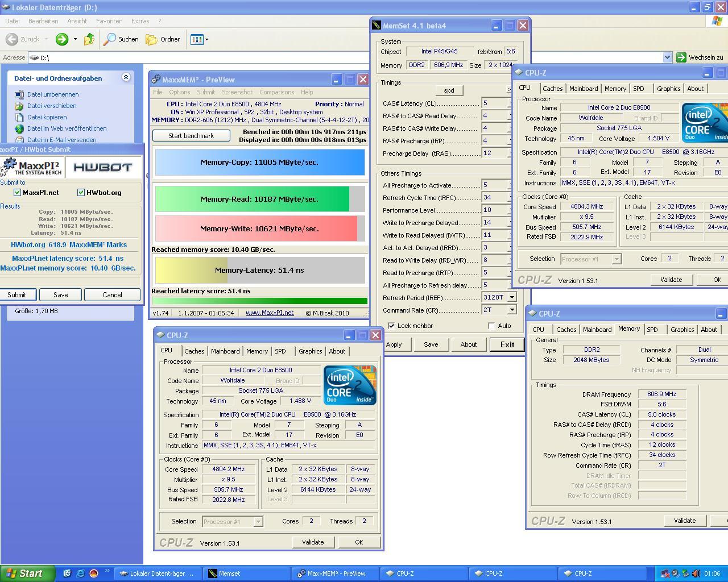The width and height of the screenshot is (728, 582).
Task: Open the Precharge Delay (tRAS) dropdown
Action: 510,153
